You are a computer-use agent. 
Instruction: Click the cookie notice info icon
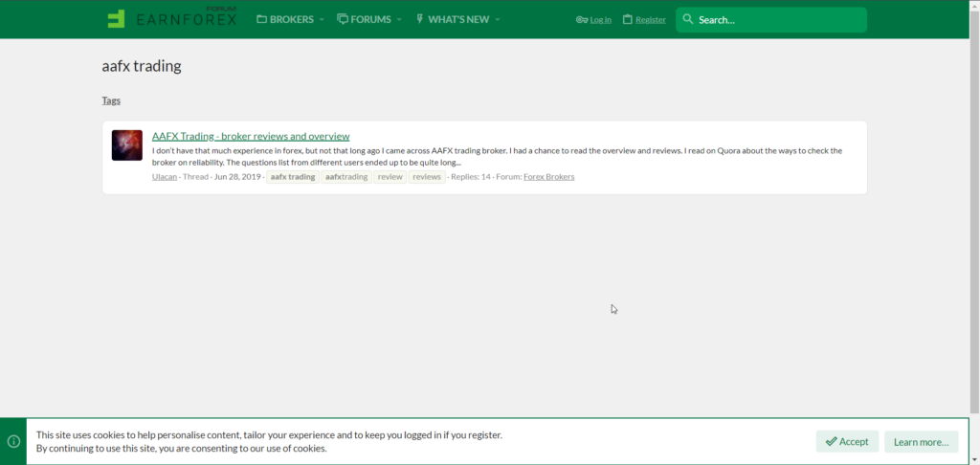coord(13,441)
